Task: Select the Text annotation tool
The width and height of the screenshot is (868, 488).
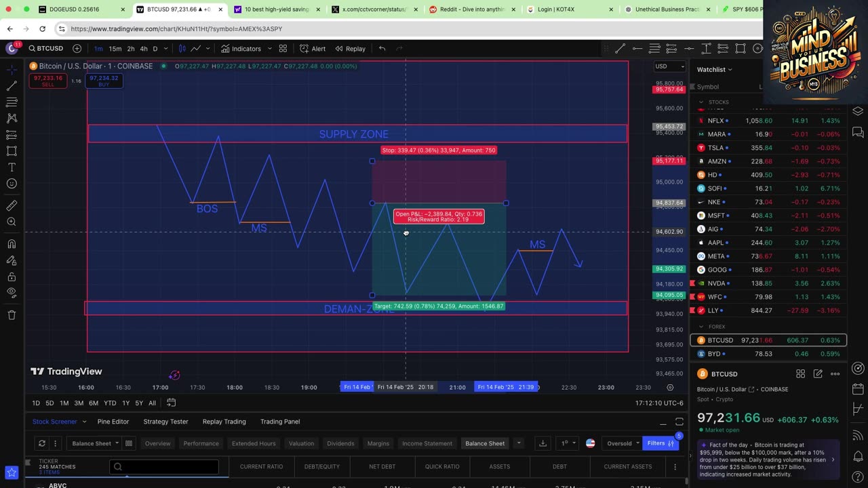Action: 12,167
